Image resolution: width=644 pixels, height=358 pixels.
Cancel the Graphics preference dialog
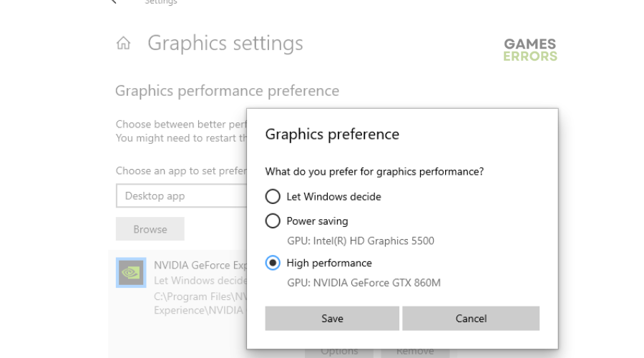pos(471,319)
